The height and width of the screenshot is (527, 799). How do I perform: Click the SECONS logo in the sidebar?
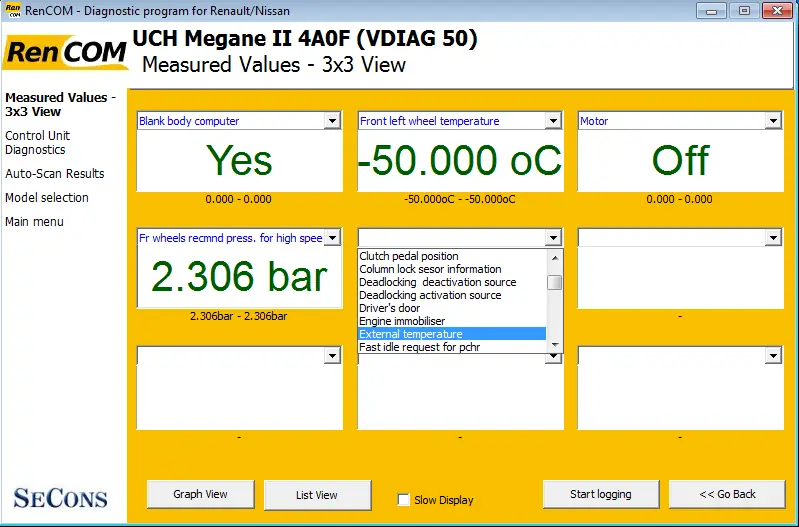[61, 498]
